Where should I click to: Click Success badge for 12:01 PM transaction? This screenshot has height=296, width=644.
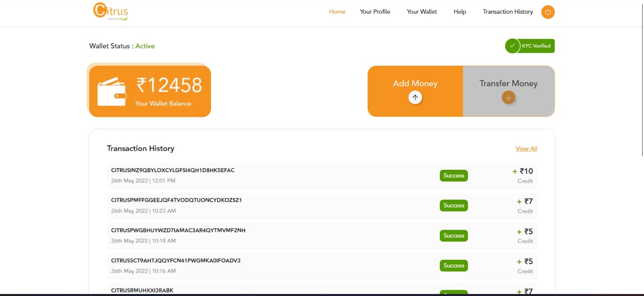454,175
